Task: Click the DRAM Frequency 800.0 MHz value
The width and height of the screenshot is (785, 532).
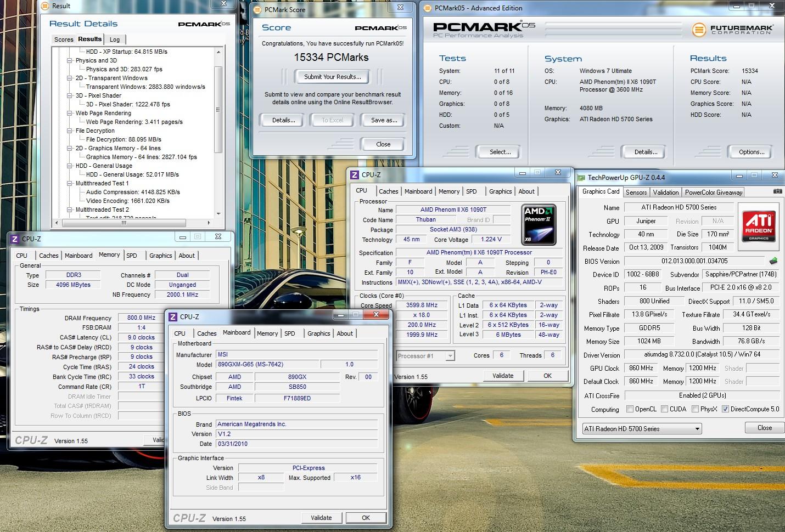Action: coord(141,318)
